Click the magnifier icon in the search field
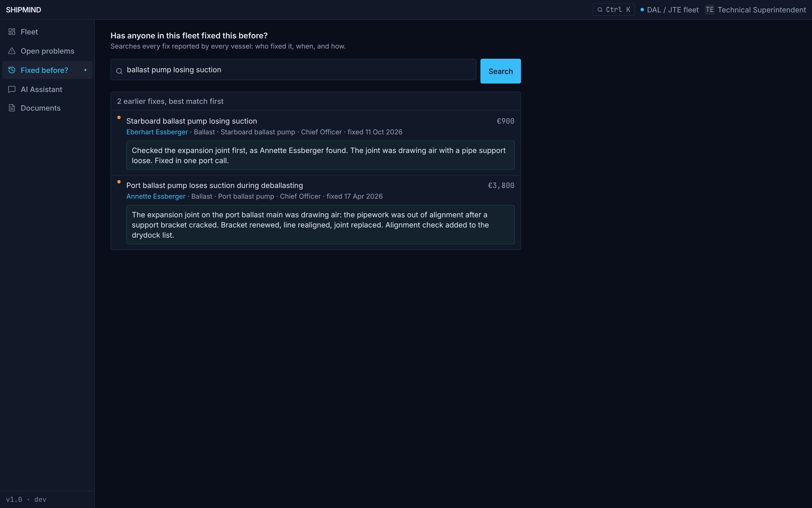This screenshot has height=508, width=812. (119, 71)
